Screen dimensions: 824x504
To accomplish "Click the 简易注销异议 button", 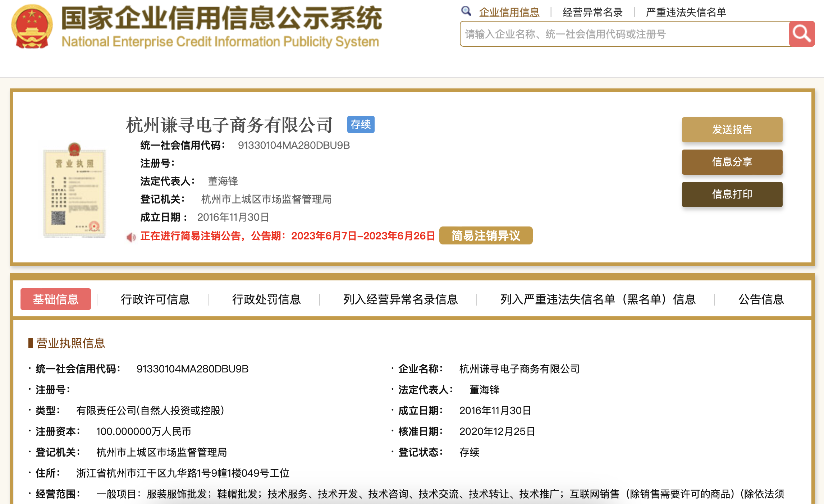I will pyautogui.click(x=486, y=236).
